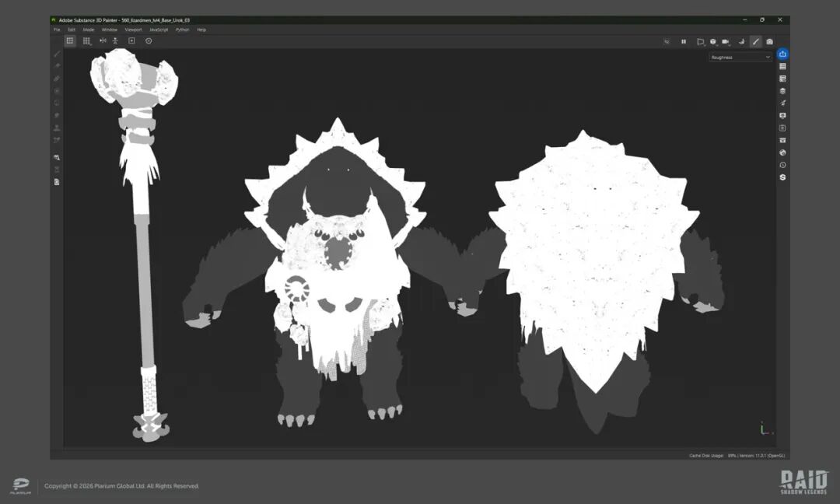Screen dimensions: 840x504
Task: Click the square frame icon in toolbar
Action: coord(131,40)
